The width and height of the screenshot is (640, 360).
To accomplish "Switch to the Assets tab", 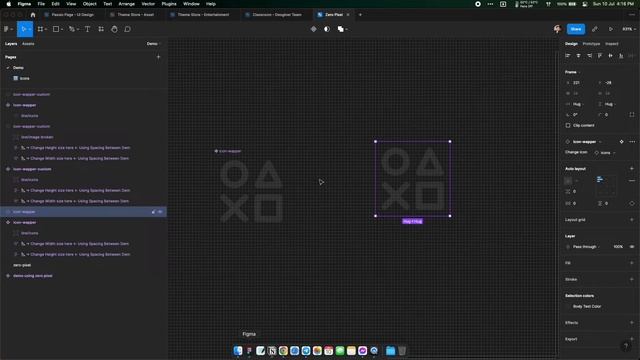I will coord(28,44).
